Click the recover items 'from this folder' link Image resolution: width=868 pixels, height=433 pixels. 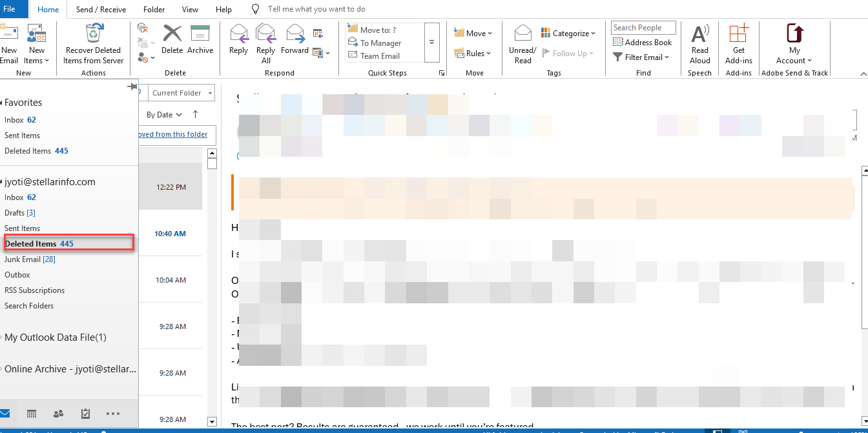coord(172,134)
